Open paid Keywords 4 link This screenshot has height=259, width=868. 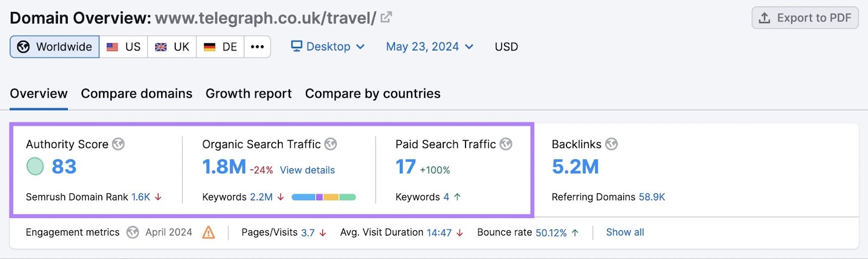[x=446, y=197]
